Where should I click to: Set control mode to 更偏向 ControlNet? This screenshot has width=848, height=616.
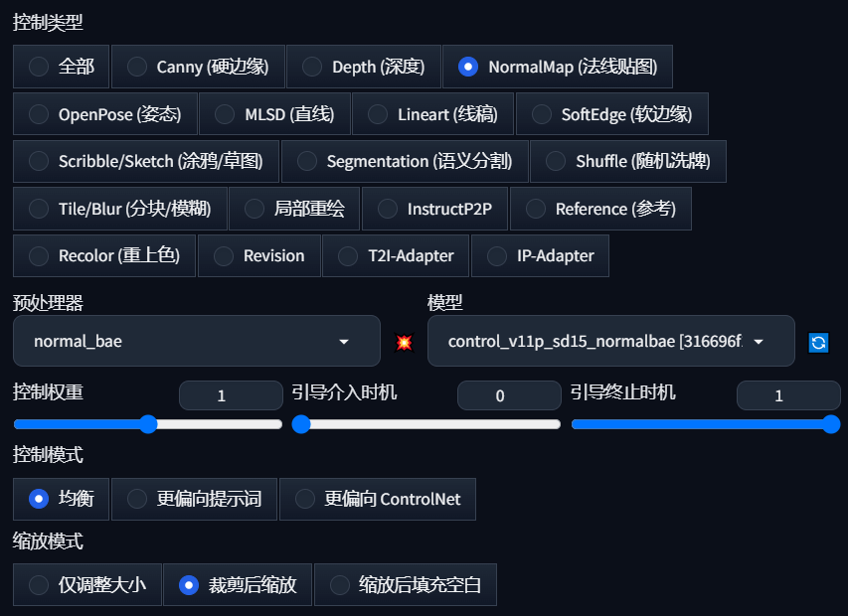(378, 499)
